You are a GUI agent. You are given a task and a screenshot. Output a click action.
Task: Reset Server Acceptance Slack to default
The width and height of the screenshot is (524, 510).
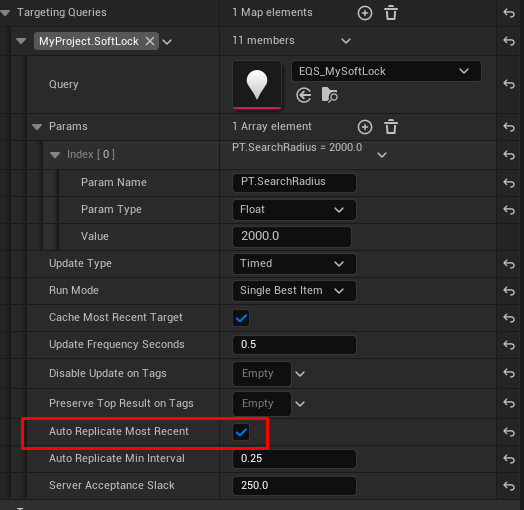click(509, 486)
